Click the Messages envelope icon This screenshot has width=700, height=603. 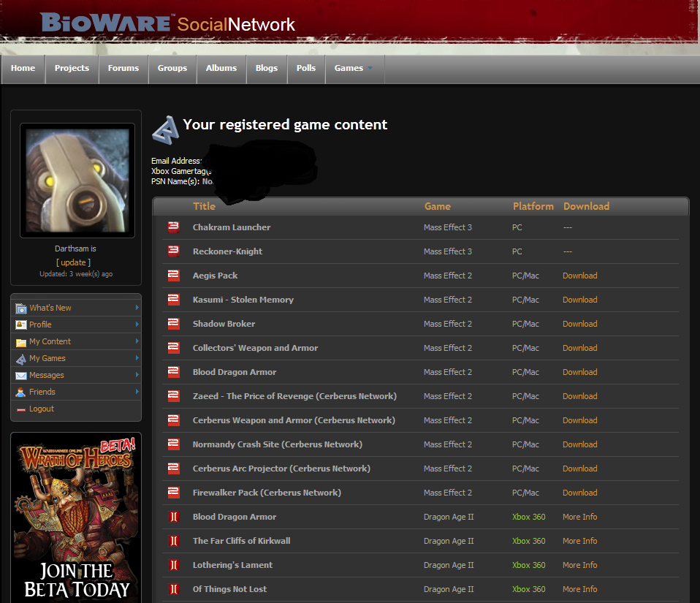coord(21,376)
